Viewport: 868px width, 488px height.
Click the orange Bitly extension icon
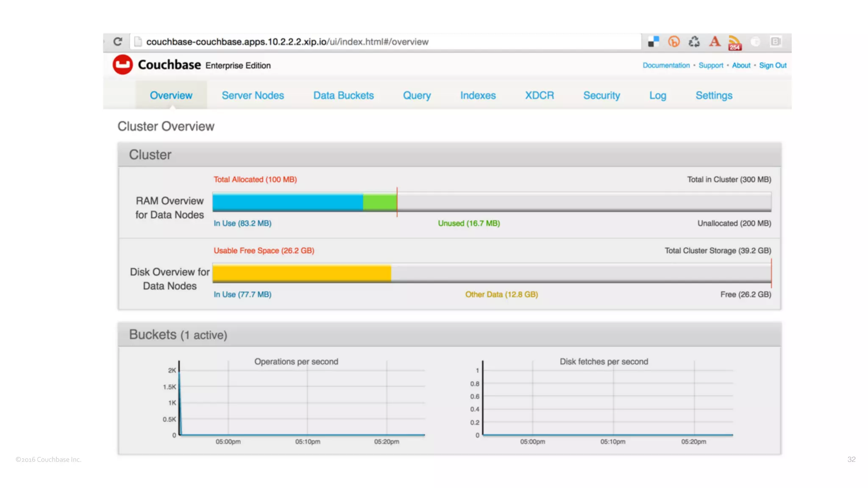coord(673,42)
